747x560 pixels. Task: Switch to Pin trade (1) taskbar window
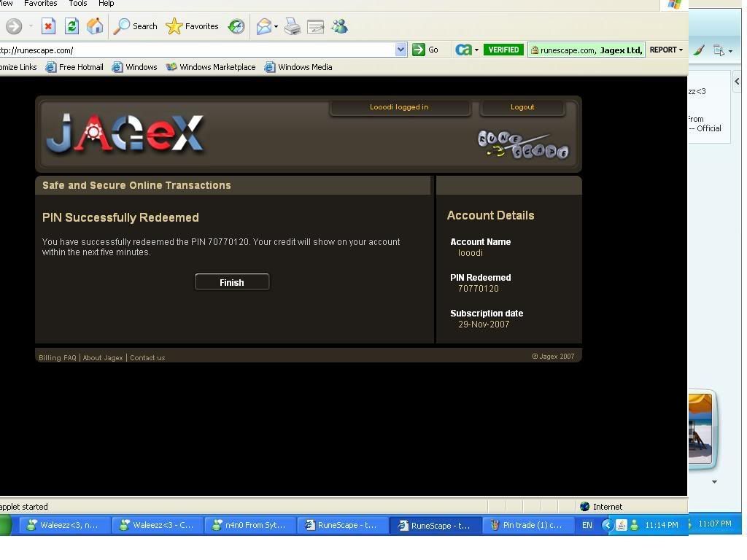pyautogui.click(x=527, y=525)
